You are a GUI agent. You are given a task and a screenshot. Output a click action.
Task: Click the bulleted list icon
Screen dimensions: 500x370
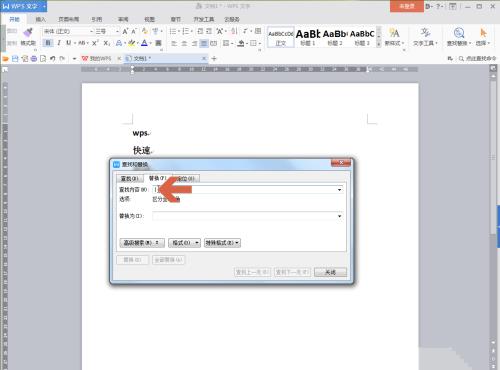[x=173, y=31]
